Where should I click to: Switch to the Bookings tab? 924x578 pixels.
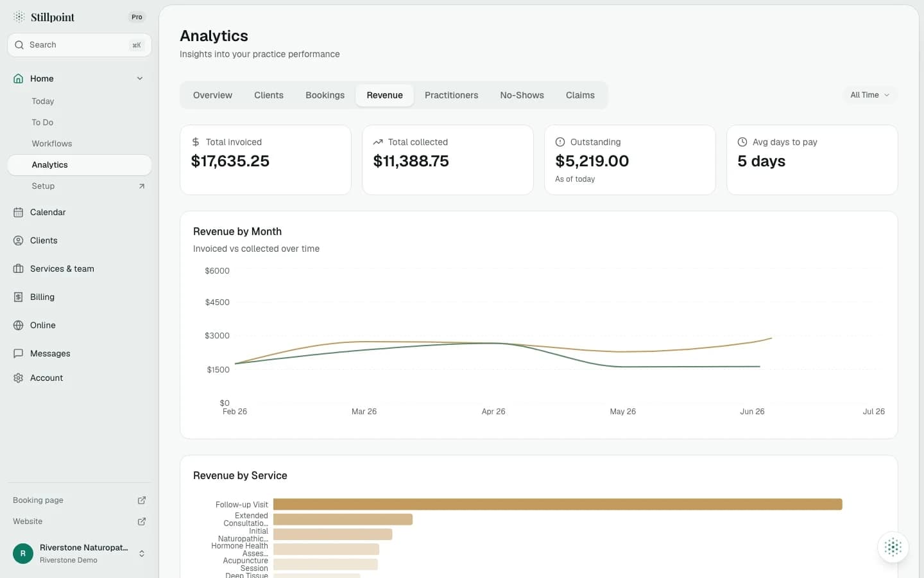point(325,95)
